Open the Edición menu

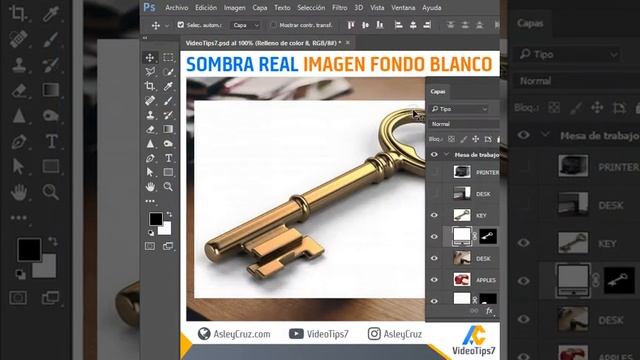point(206,8)
